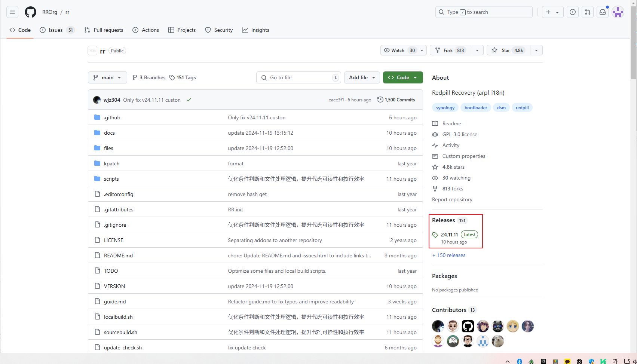Open pull requests icon in header
Screen dimensions: 637x364
click(x=588, y=12)
